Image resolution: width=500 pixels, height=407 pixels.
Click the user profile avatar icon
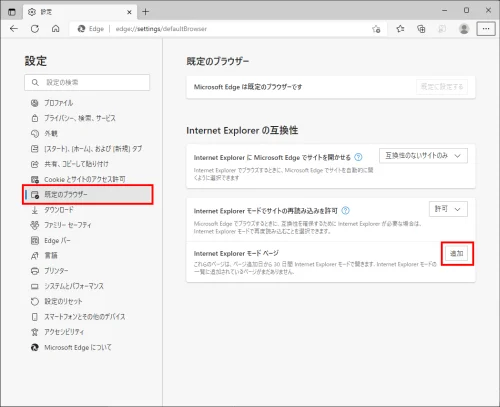pos(464,29)
